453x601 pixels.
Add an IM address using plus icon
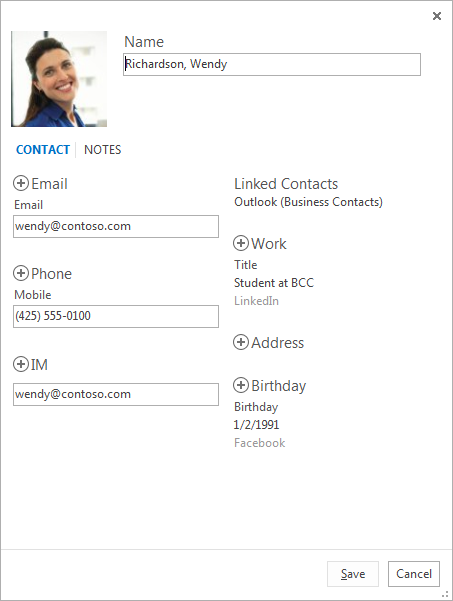(21, 364)
